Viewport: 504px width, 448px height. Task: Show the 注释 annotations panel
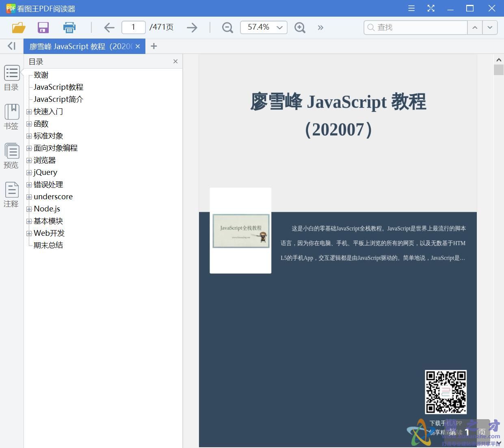pos(11,193)
